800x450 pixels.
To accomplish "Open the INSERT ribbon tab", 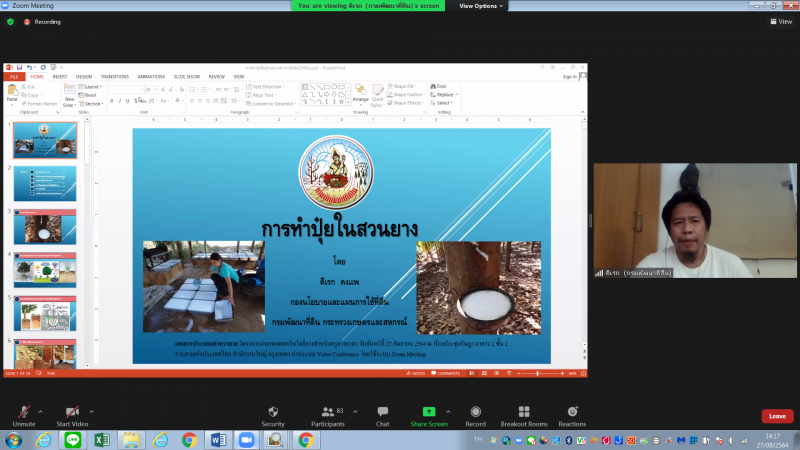I will pyautogui.click(x=60, y=76).
